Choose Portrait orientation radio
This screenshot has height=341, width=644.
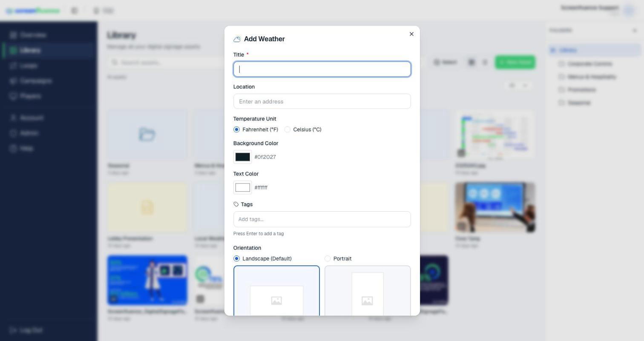tap(328, 258)
